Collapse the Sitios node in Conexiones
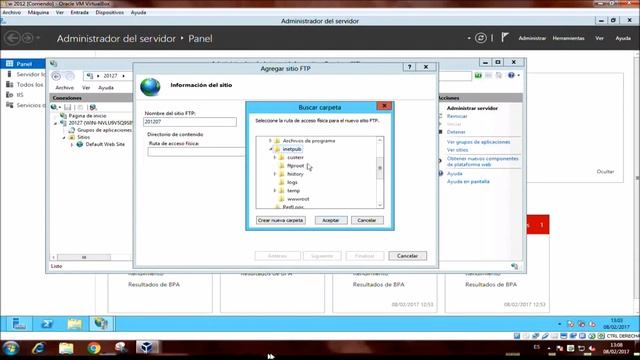 (x=64, y=138)
